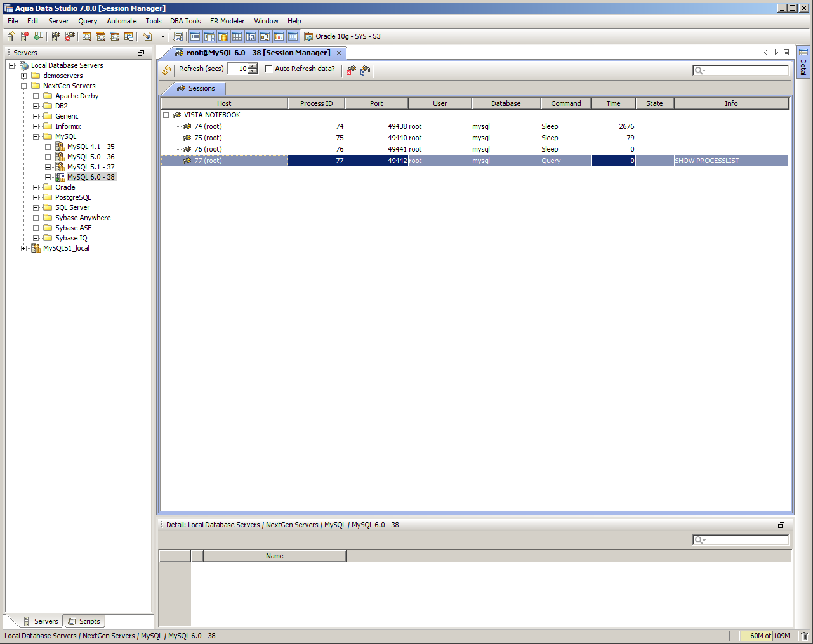Click the green server group toolbar icon
This screenshot has width=813, height=644.
coord(39,36)
